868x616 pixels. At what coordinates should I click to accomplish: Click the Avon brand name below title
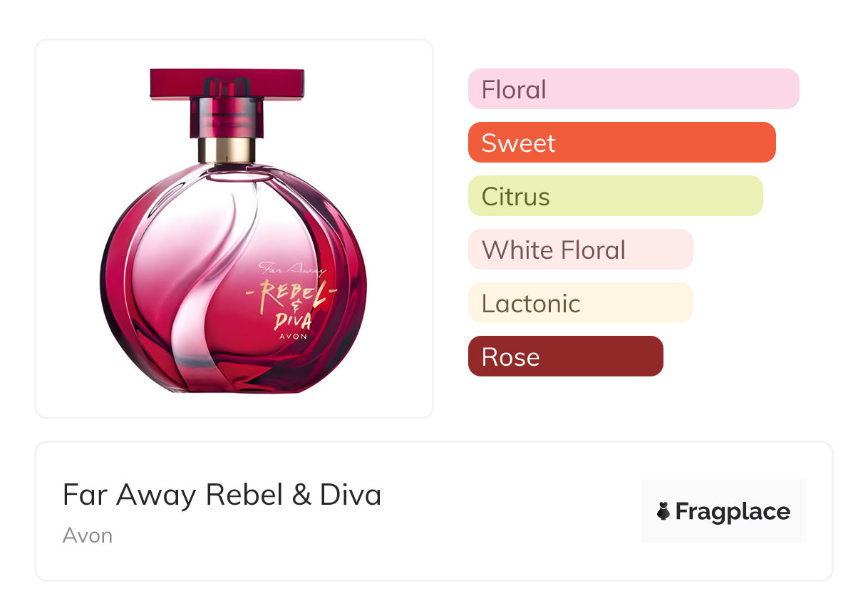coord(88,535)
